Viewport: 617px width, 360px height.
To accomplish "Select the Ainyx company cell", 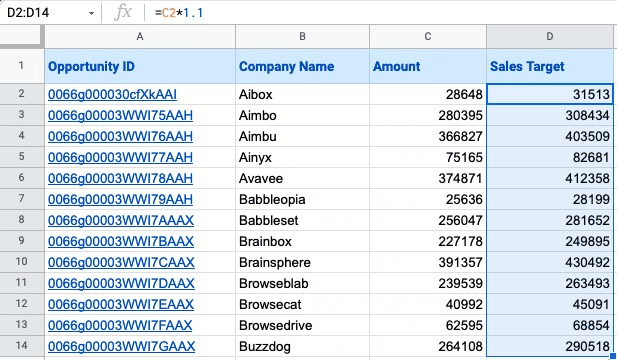I will 302,157.
